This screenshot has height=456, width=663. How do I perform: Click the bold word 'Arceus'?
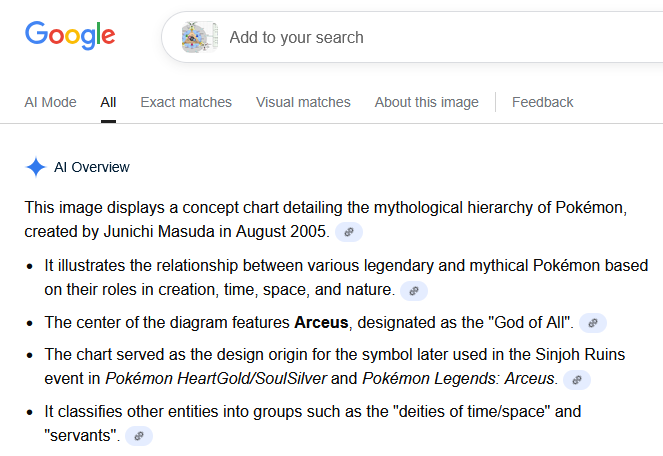click(321, 323)
